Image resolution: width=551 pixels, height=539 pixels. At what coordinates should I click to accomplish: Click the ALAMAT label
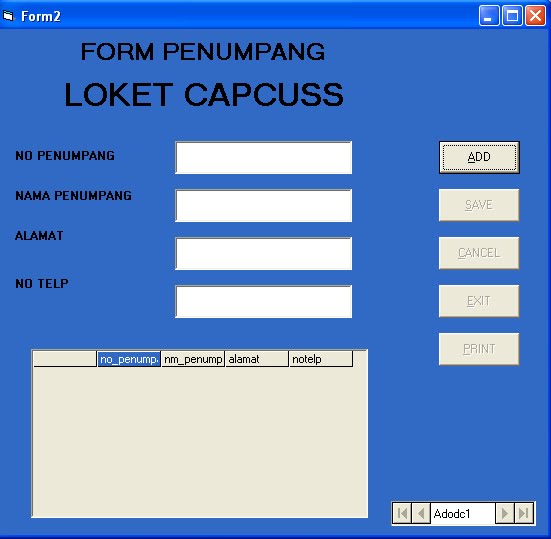39,236
